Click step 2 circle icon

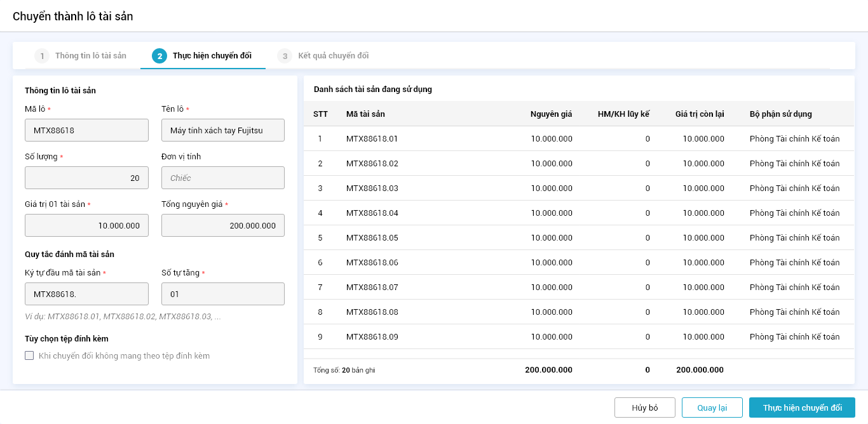tap(159, 56)
